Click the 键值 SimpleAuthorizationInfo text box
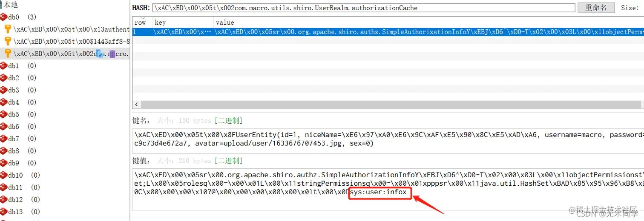Screen dimensions: 644x221 pos(388,189)
